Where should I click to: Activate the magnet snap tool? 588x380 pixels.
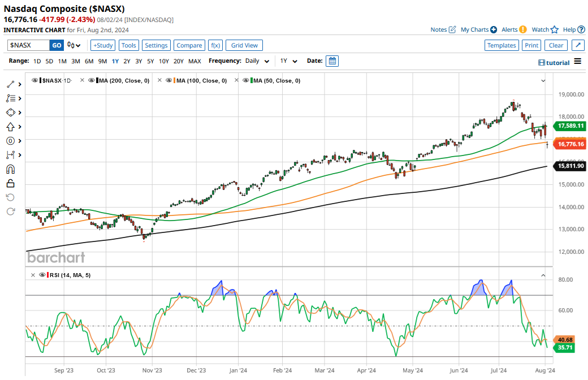point(10,169)
